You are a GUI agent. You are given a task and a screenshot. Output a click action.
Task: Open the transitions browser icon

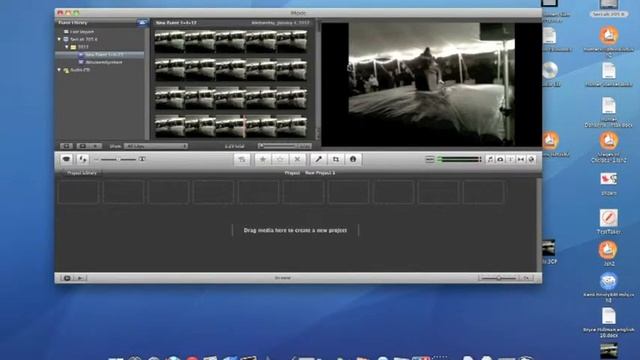(521, 159)
